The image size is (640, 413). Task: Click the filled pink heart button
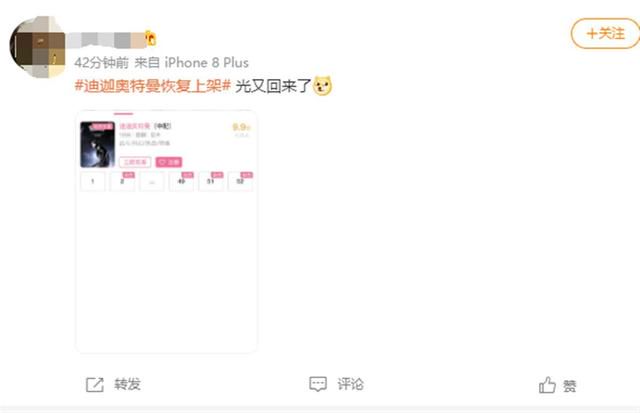click(x=169, y=162)
